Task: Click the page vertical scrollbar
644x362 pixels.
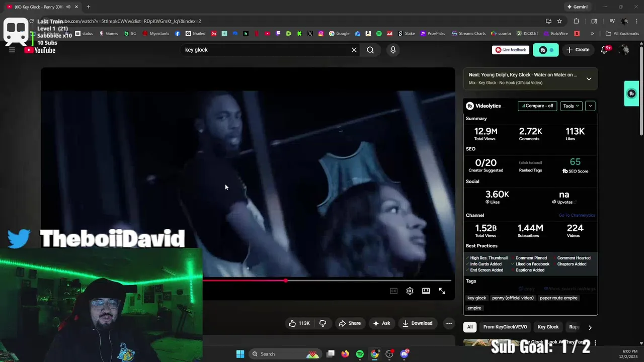Action: tap(641, 90)
